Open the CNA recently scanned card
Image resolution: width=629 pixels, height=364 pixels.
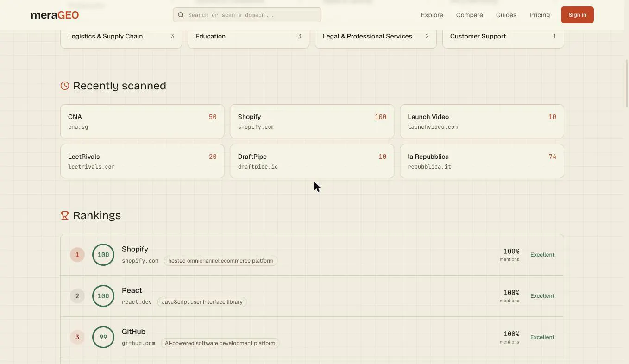point(142,121)
